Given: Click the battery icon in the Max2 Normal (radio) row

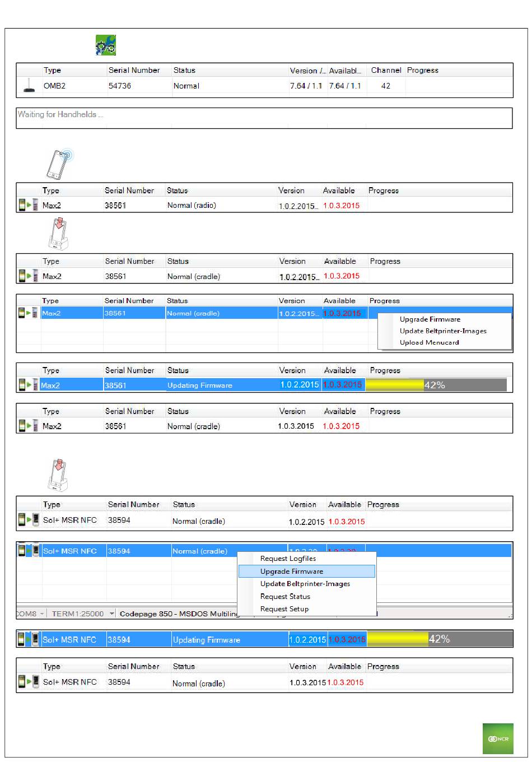Looking at the screenshot, I should (x=22, y=205).
